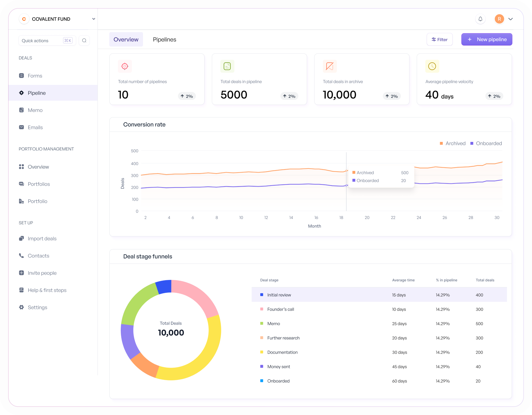
Task: Toggle the Archived chart legend
Action: pyautogui.click(x=453, y=143)
